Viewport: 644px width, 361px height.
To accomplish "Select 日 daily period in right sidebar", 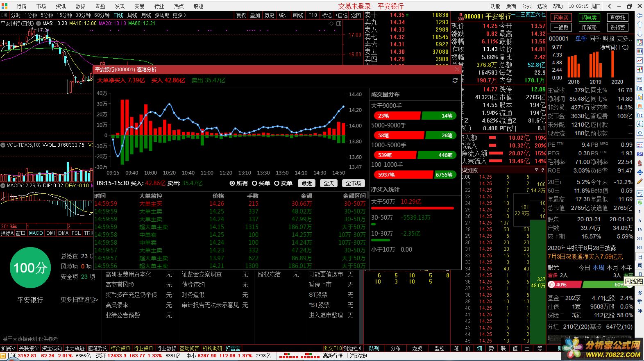I will [x=639, y=257].
